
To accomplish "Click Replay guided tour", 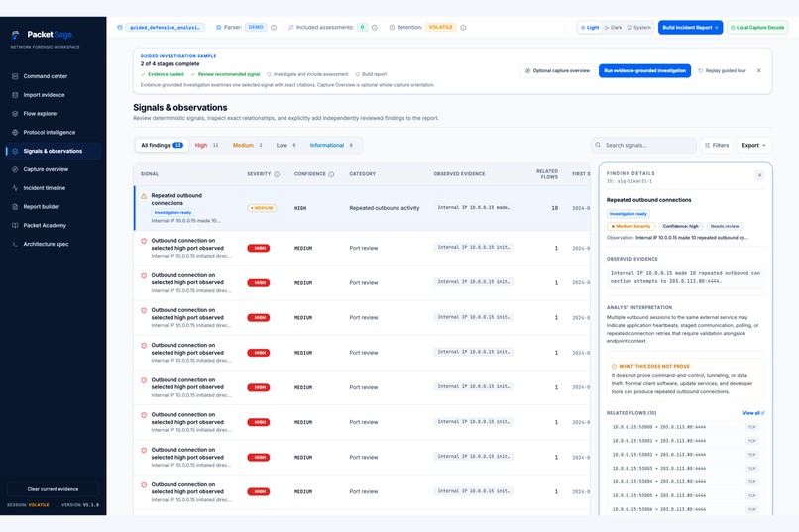I will click(x=722, y=70).
